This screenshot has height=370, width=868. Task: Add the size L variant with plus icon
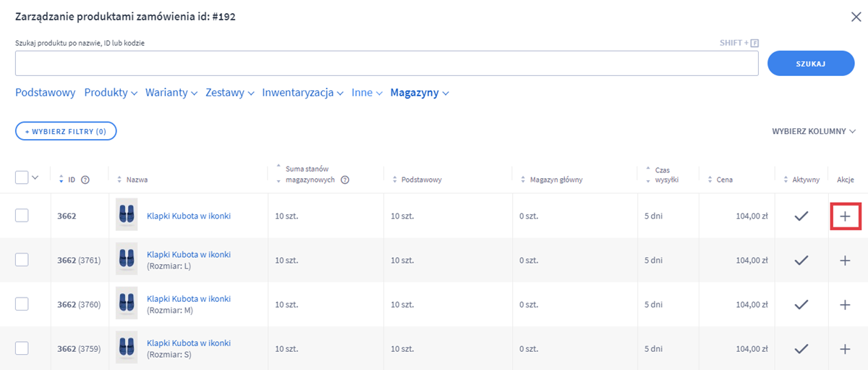coord(845,261)
